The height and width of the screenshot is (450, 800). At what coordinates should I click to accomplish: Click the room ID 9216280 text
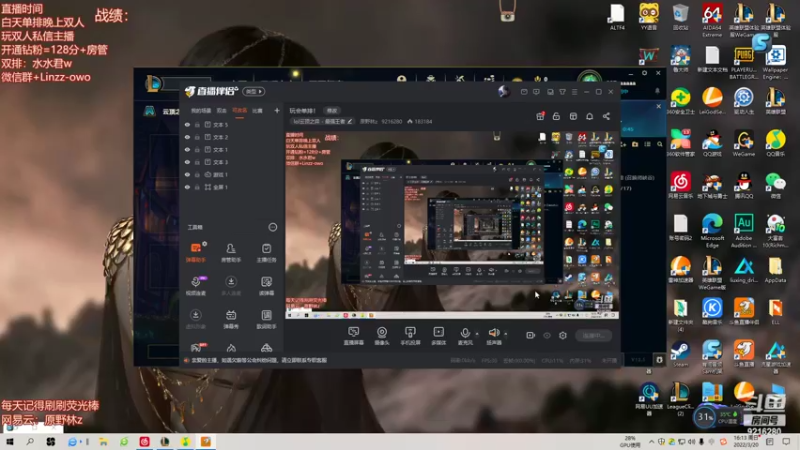pyautogui.click(x=392, y=121)
